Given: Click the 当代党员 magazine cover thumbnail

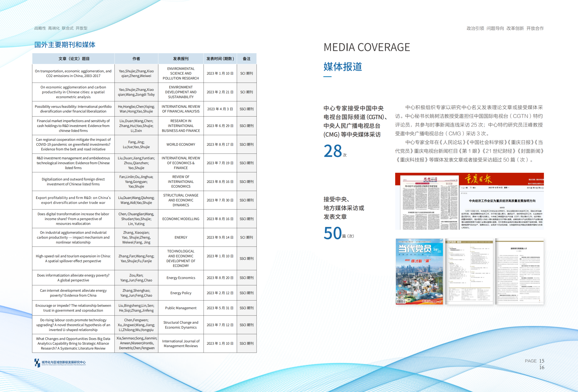Looking at the screenshot, I should pyautogui.click(x=419, y=271).
